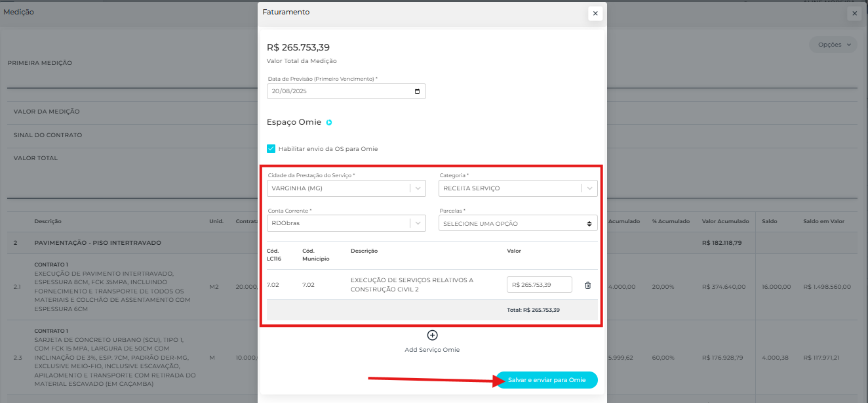Screen dimensions: 868x403
Task: Open the Opções menu
Action: tap(833, 45)
